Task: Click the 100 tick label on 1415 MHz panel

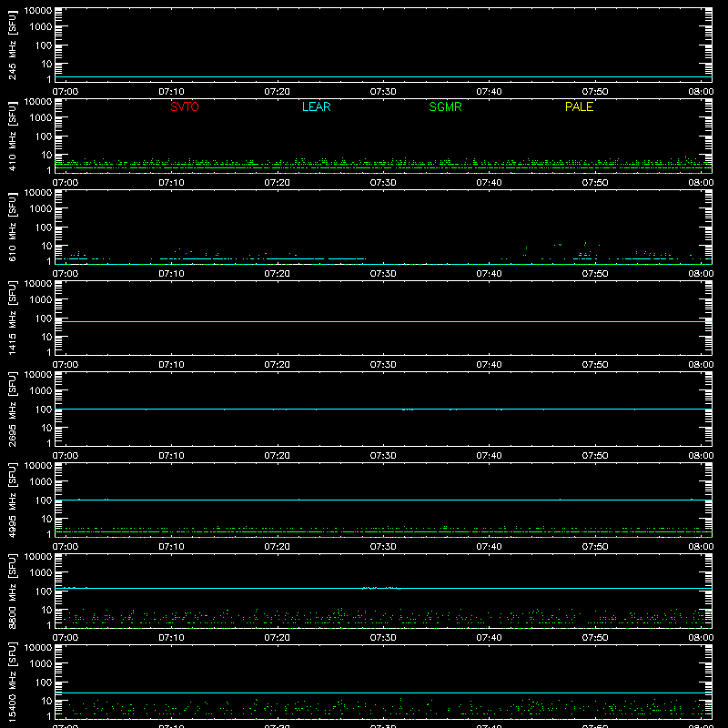Action: [x=44, y=318]
